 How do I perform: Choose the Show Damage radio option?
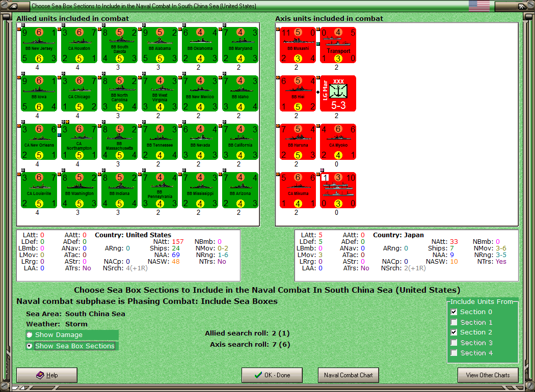[30, 335]
